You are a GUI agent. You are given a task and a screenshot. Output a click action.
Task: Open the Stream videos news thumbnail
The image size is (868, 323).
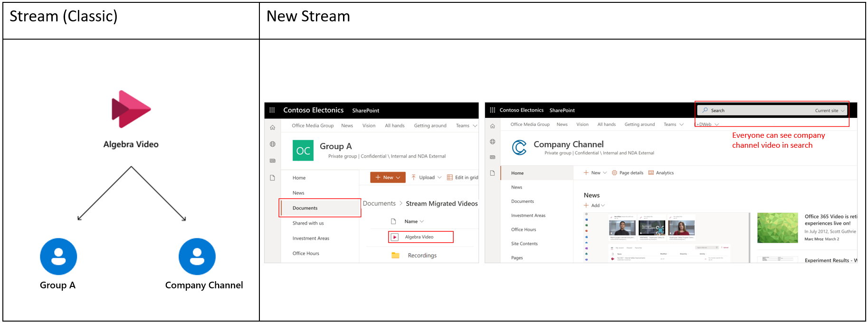coord(666,237)
